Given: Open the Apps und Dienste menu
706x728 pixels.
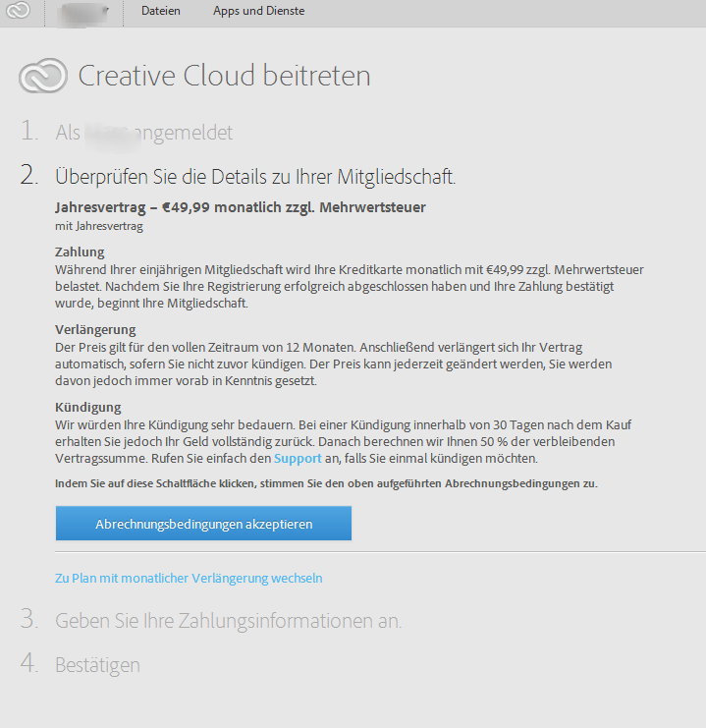Looking at the screenshot, I should (x=258, y=11).
